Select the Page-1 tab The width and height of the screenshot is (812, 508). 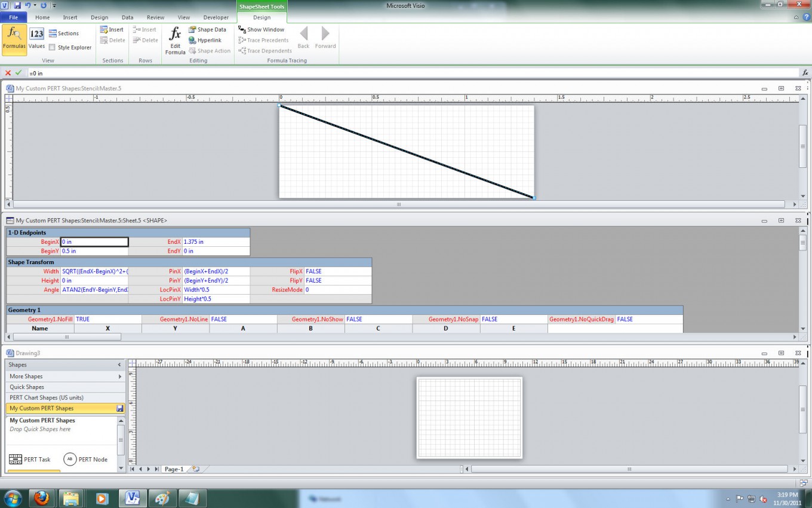[174, 469]
